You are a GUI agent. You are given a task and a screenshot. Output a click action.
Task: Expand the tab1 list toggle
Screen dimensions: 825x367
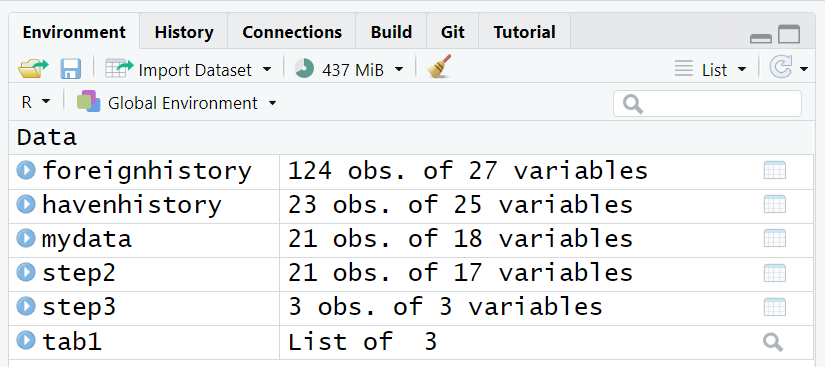[x=26, y=340]
